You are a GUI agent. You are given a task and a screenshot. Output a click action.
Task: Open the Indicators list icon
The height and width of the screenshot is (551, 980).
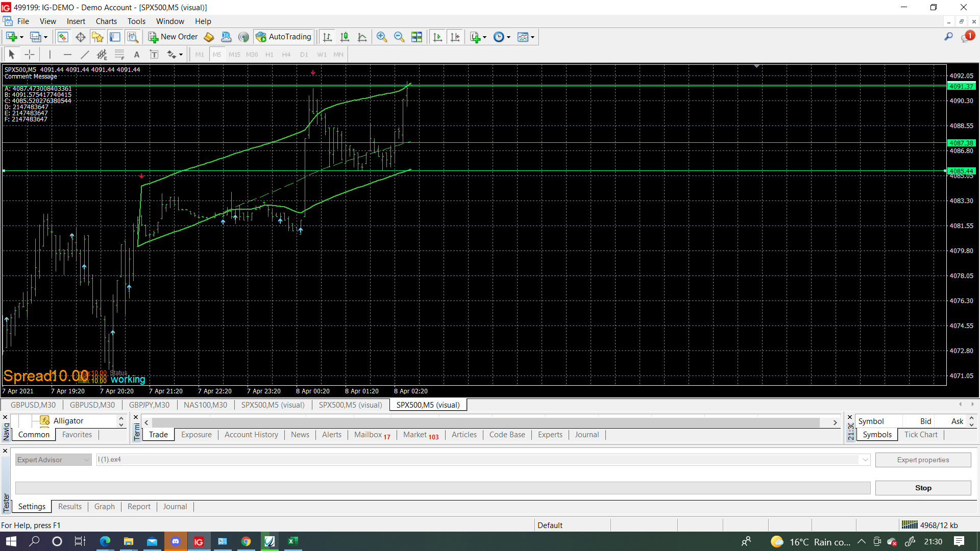pos(475,37)
